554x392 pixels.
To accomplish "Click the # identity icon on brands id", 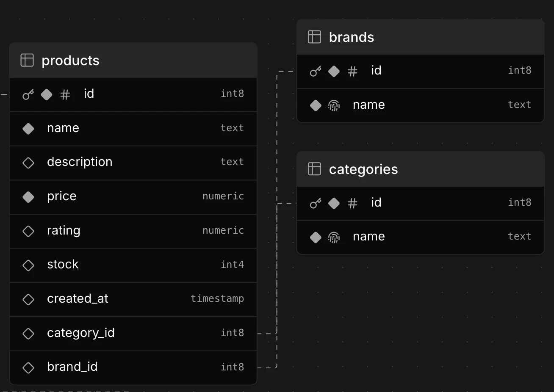I will click(x=352, y=71).
